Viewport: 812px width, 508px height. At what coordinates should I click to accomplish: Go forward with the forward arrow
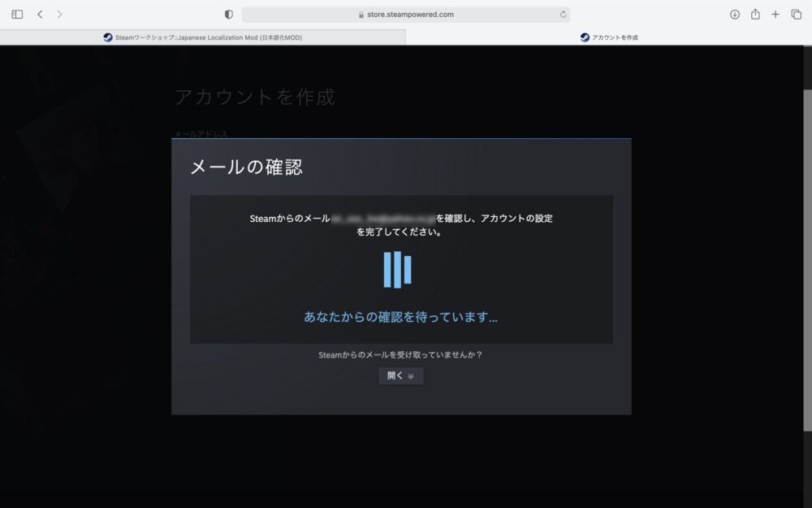click(x=59, y=15)
